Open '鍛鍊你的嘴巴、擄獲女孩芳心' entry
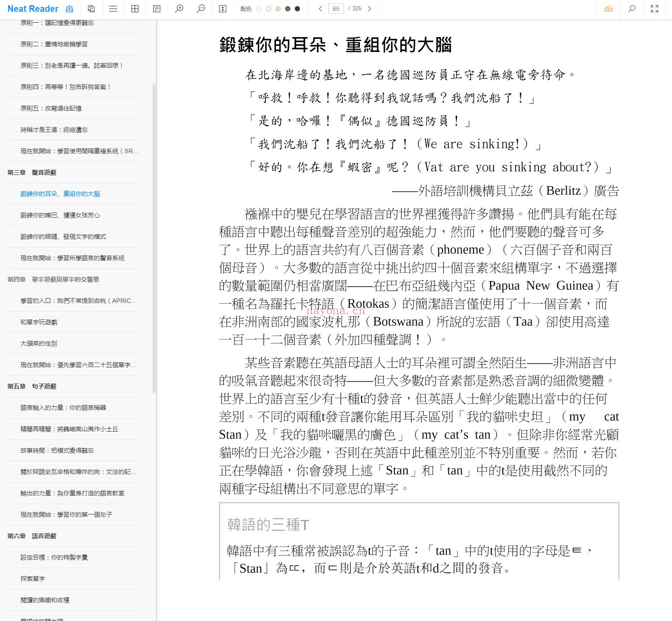This screenshot has height=621, width=672. point(60,215)
